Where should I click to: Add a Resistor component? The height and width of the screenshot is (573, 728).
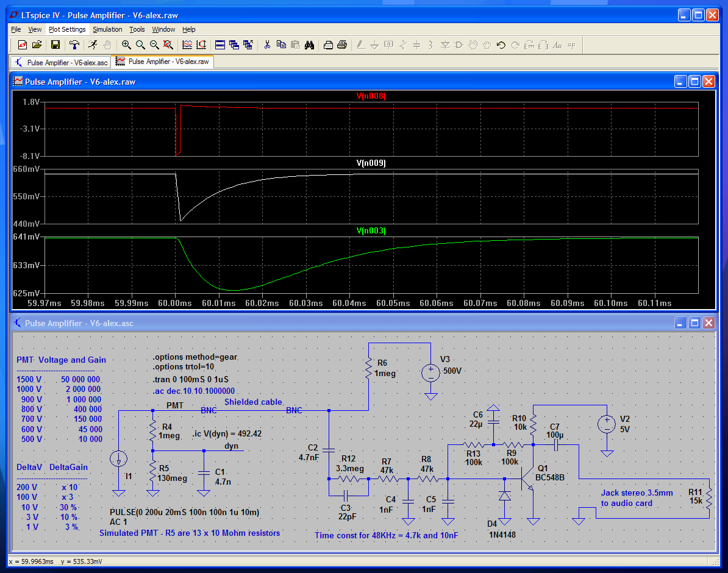click(403, 44)
